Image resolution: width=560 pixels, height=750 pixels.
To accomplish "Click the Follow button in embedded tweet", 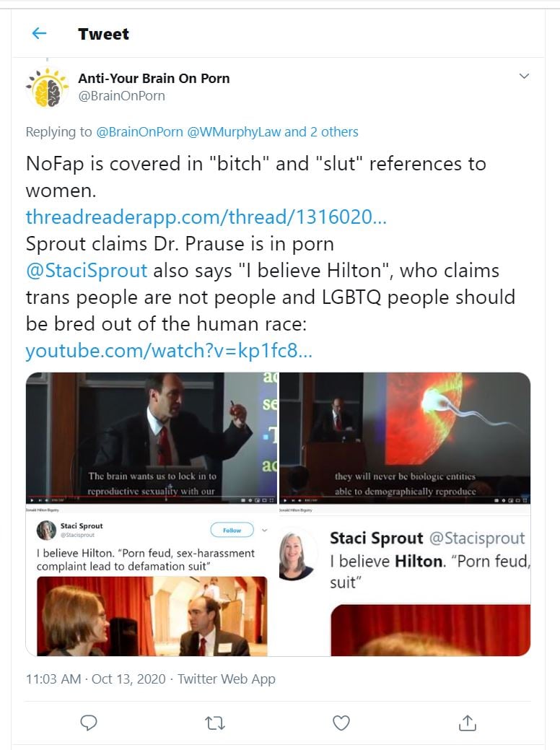I will tap(232, 530).
